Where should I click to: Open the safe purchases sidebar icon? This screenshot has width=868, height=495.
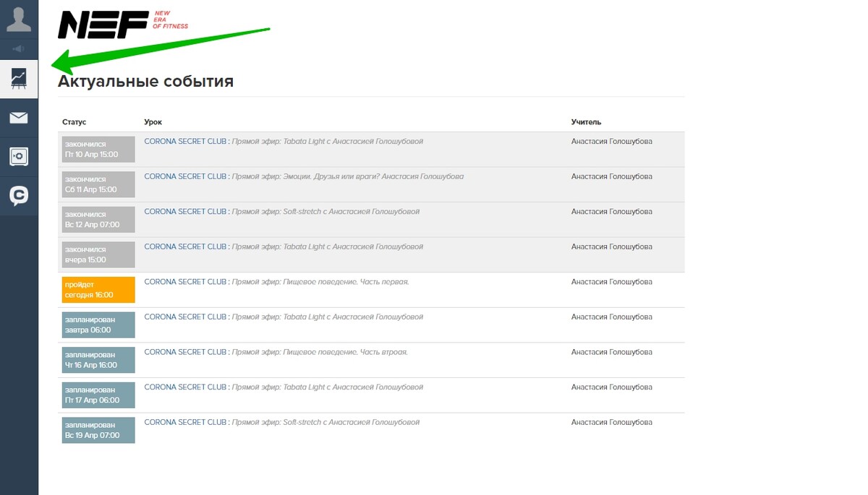click(19, 156)
